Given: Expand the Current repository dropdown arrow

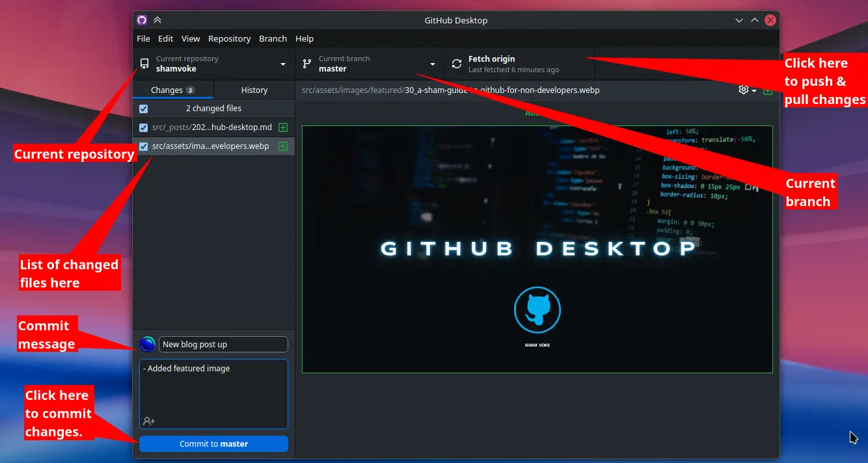Looking at the screenshot, I should pyautogui.click(x=283, y=64).
